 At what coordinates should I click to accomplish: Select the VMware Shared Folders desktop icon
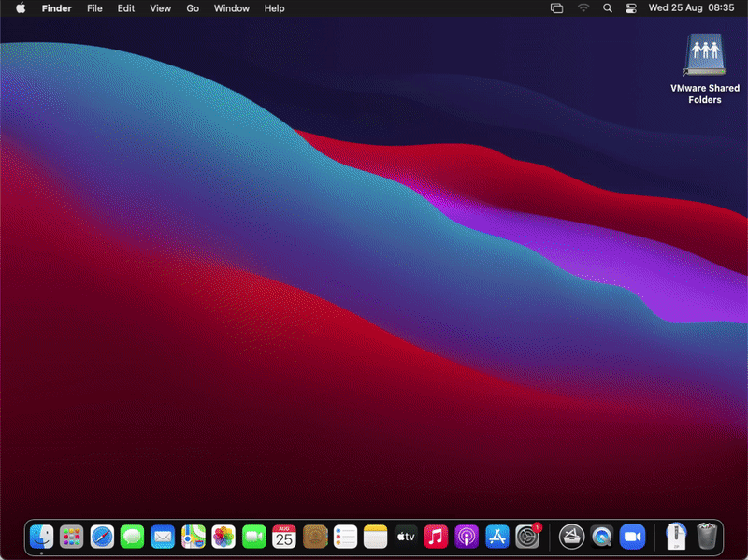[x=705, y=56]
